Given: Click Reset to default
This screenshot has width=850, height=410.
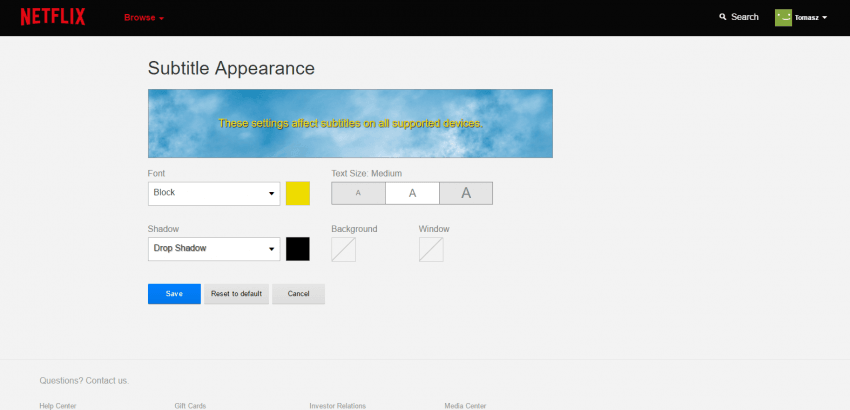Looking at the screenshot, I should [236, 294].
